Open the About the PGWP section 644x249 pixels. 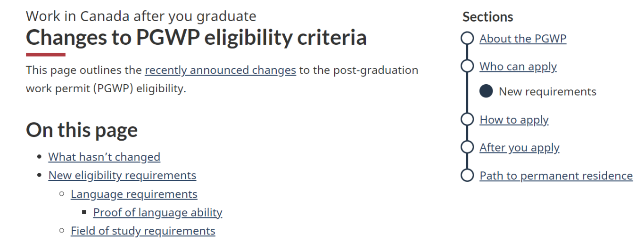pos(523,39)
